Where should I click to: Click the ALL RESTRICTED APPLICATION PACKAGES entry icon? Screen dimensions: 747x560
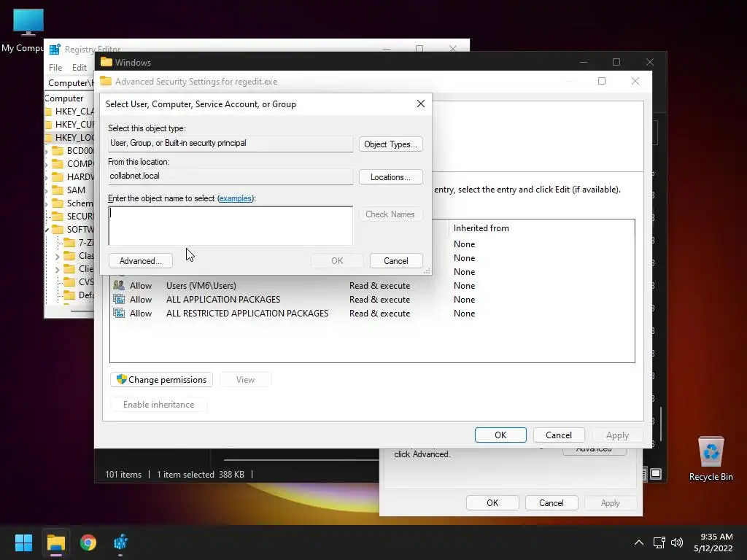119,313
